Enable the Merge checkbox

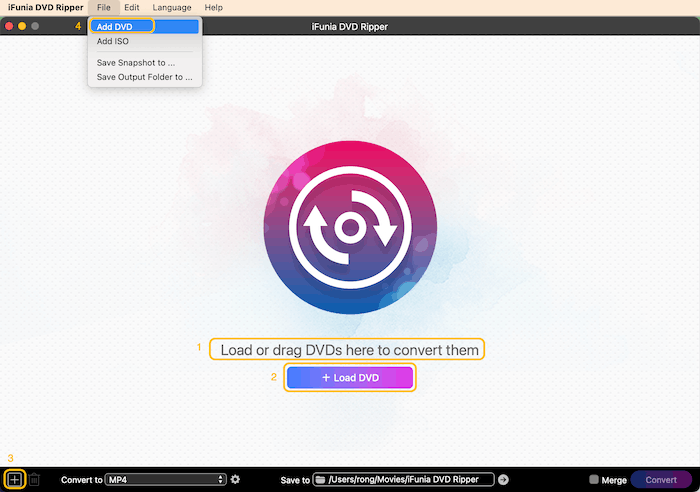594,480
